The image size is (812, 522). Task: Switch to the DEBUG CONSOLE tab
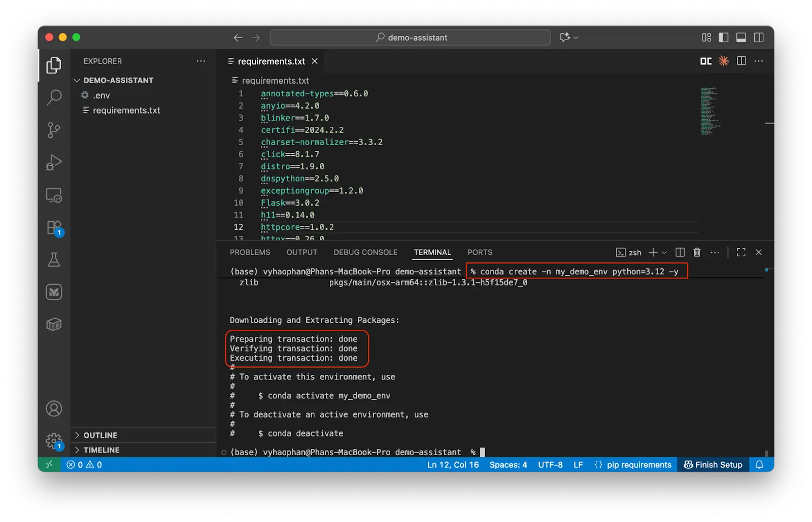tap(365, 252)
